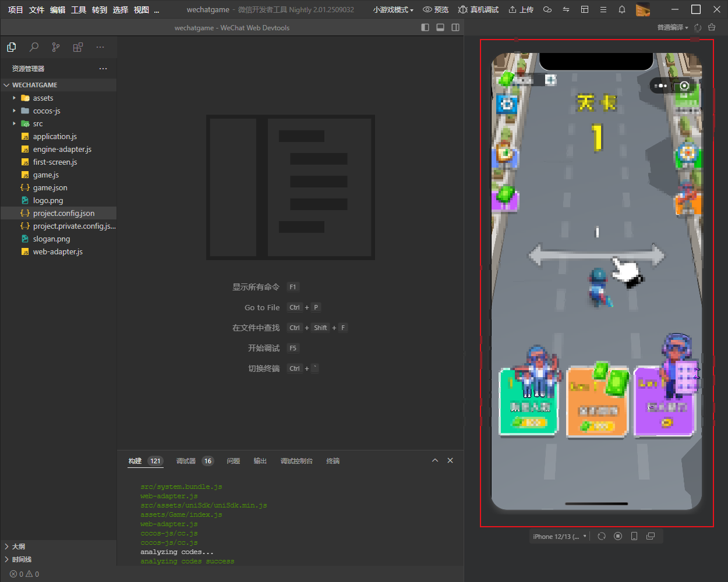This screenshot has height=582, width=728.
Task: Click the clear cache icon near compile mode
Action: [x=711, y=27]
